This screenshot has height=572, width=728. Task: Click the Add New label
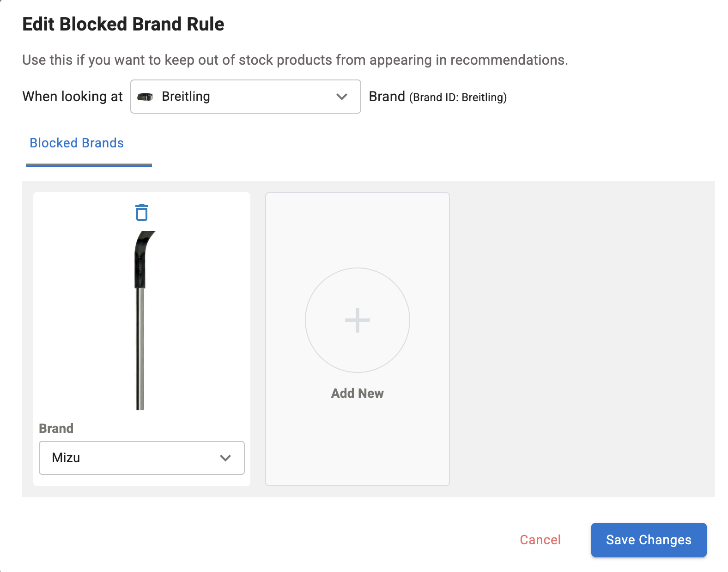pyautogui.click(x=358, y=393)
